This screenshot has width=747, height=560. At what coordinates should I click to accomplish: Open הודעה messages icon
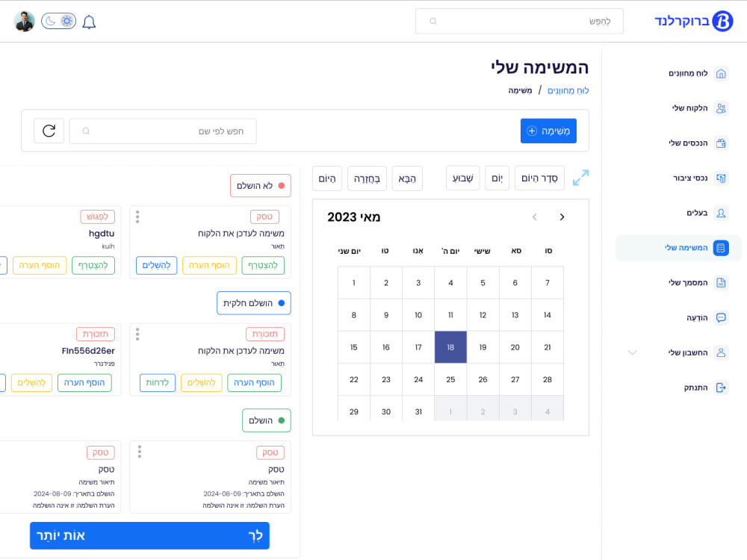tap(721, 317)
